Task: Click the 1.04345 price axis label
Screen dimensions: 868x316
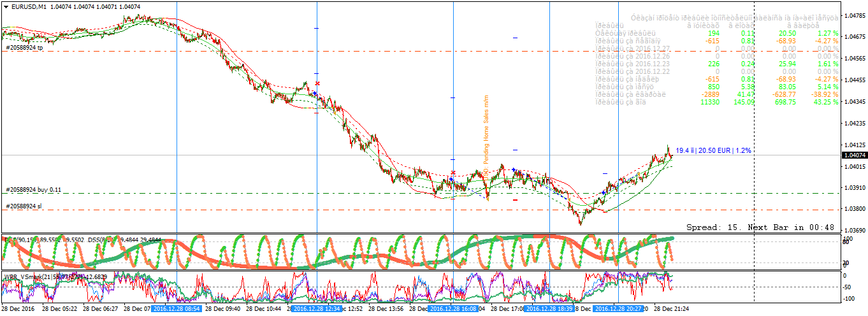Action: 854,102
